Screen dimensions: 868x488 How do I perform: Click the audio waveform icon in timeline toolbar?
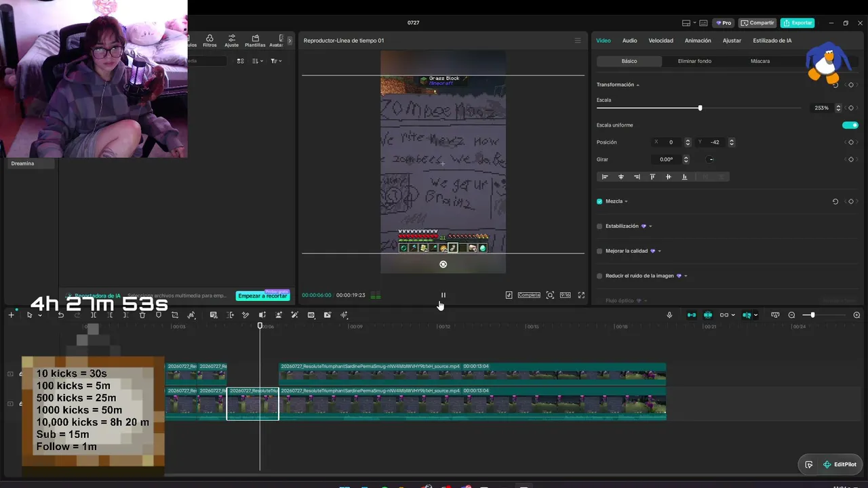pos(344,315)
